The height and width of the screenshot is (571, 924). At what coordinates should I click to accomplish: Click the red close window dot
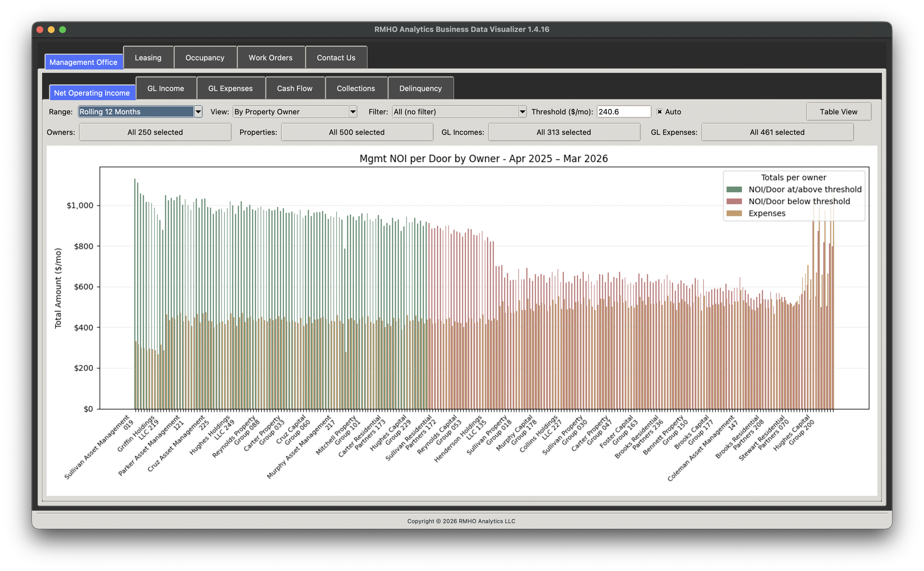[40, 30]
